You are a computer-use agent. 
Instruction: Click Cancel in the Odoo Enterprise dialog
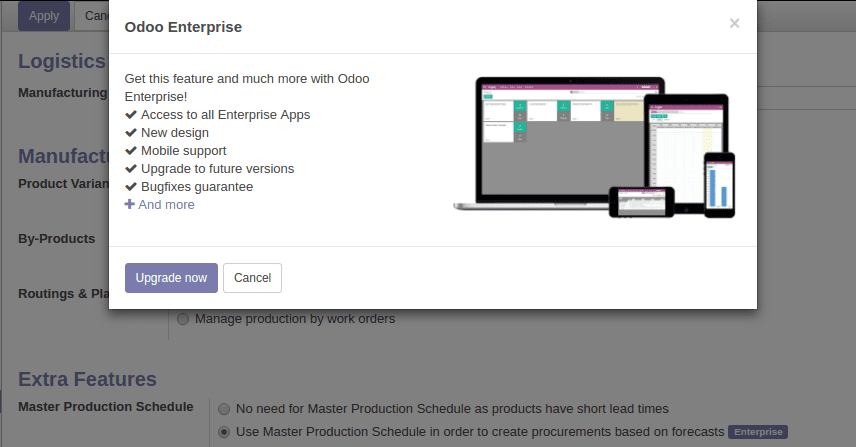tap(252, 278)
